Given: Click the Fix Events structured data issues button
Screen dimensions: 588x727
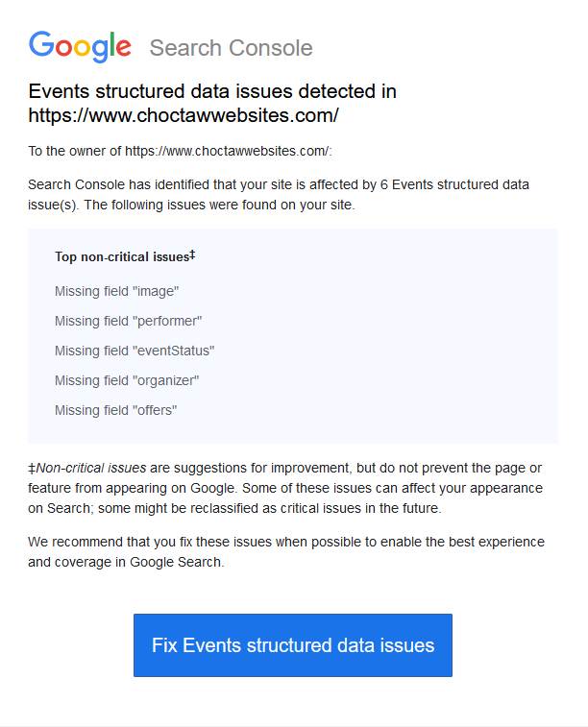Looking at the screenshot, I should tap(293, 645).
